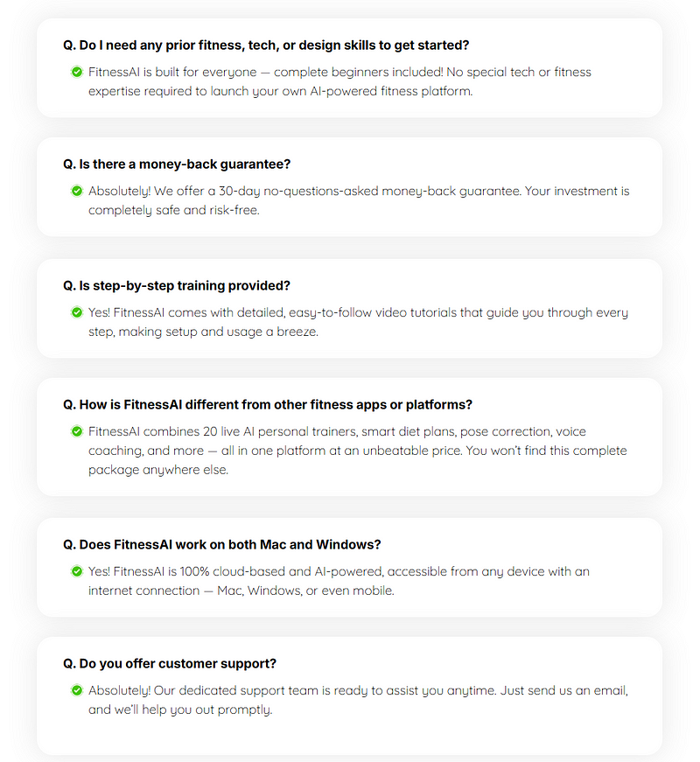This screenshot has height=762, width=700.
Task: Click green checkmark beside cloud-based answer
Action: [x=77, y=571]
